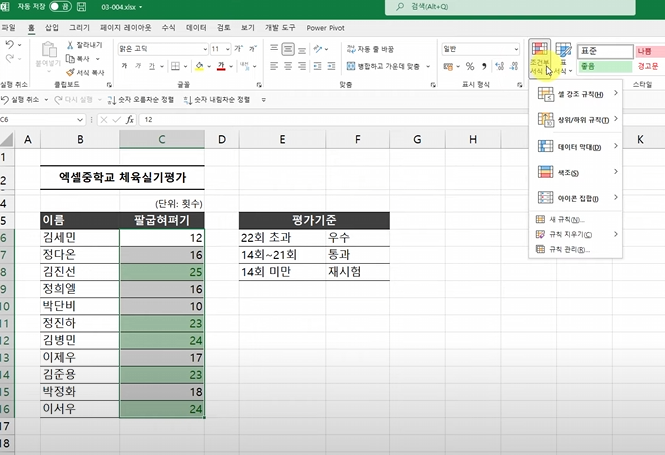The height and width of the screenshot is (455, 665).
Task: Click the Increase Decimal icon
Action: click(x=500, y=66)
